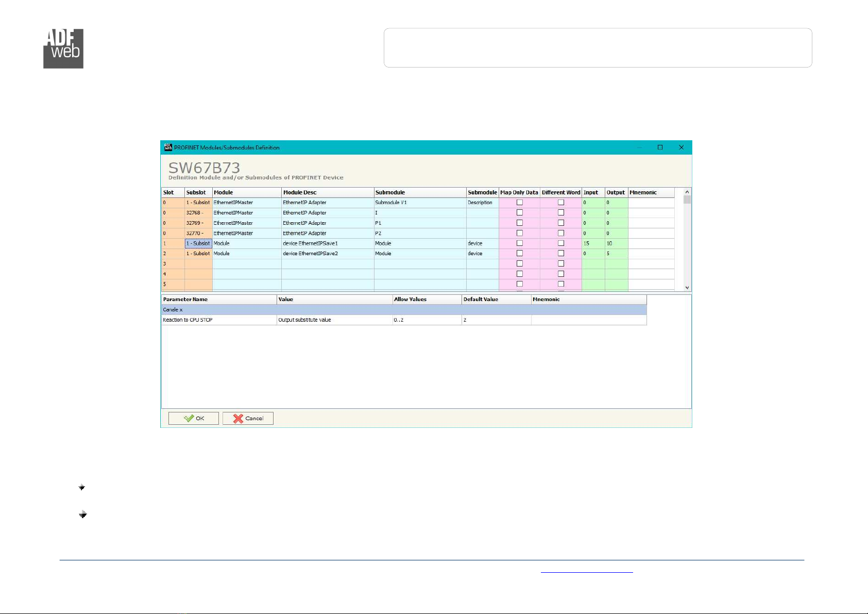Select the 'device EthernetIPSlave1' cell

(x=328, y=243)
